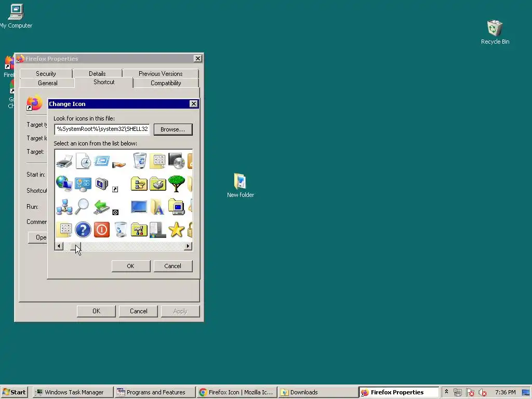Switch to Windows Task Manager in taskbar
This screenshot has width=532, height=399.
73,392
